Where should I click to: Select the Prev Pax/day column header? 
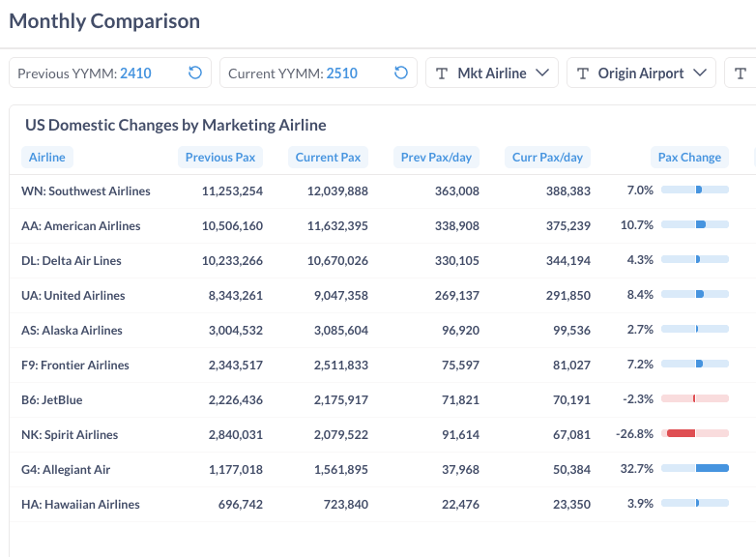pyautogui.click(x=436, y=158)
